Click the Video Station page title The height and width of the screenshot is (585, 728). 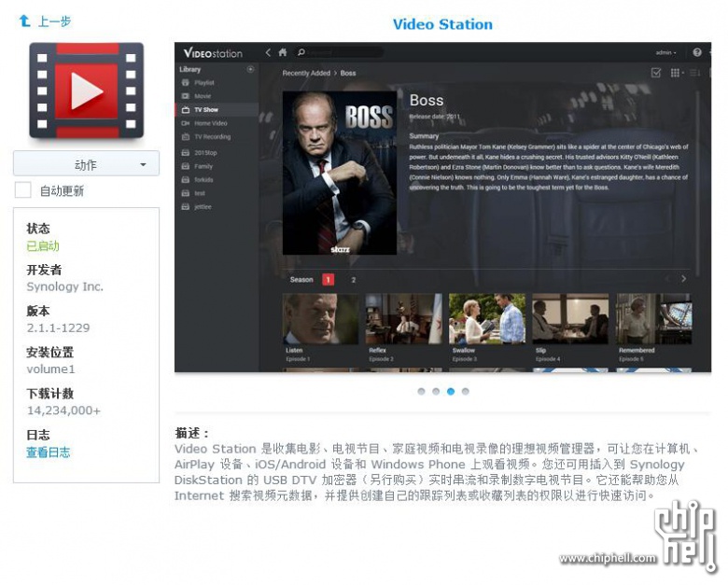(442, 24)
